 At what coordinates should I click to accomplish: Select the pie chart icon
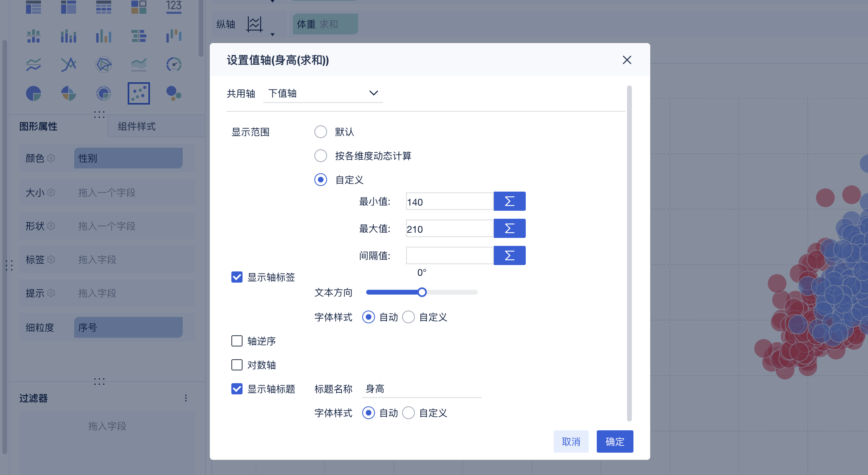[34, 93]
